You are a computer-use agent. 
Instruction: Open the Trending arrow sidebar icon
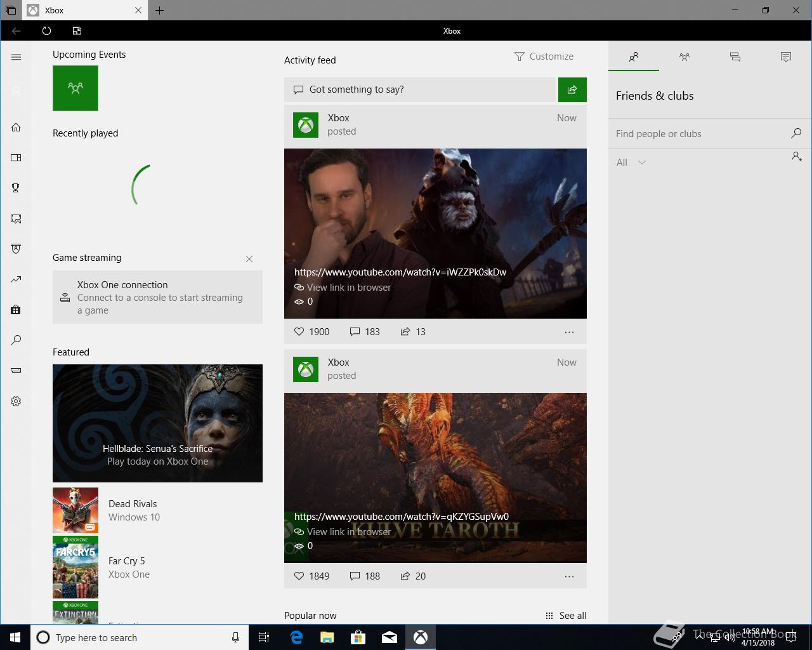16,279
